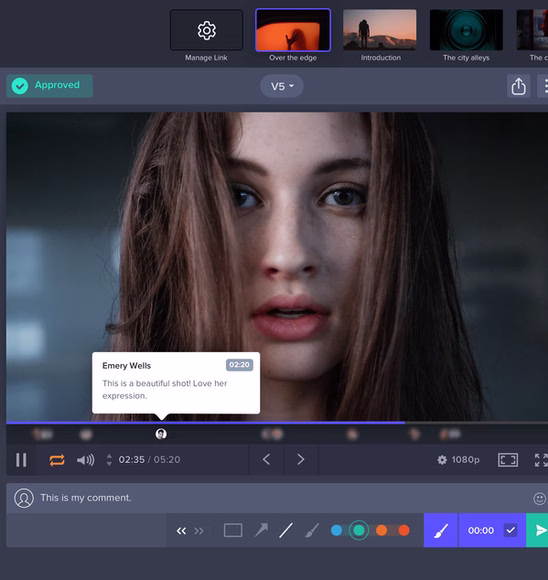The image size is (548, 580).
Task: Click the Emery Wells avatar timeline marker
Action: tap(161, 434)
